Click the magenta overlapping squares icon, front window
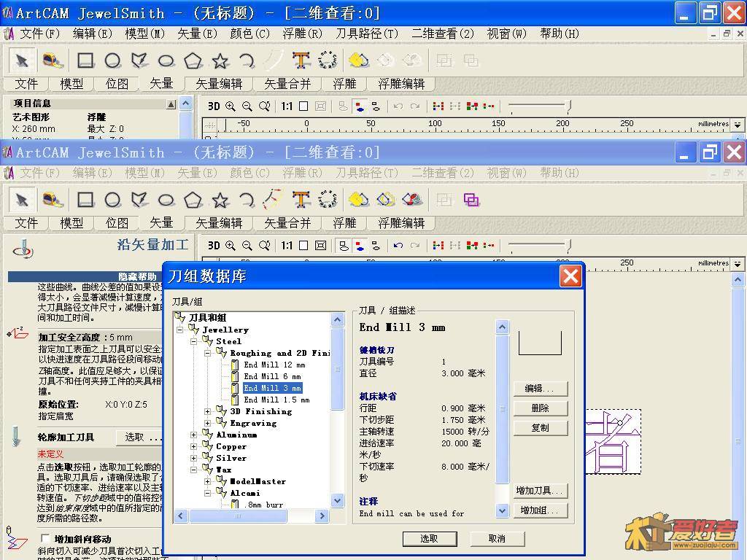The width and height of the screenshot is (747, 560). coord(471,200)
